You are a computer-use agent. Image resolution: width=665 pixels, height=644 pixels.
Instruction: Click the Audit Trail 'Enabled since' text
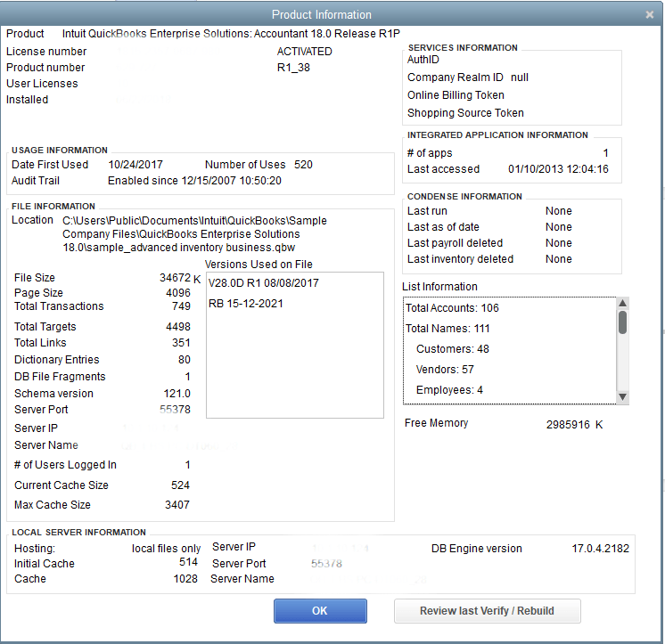(x=194, y=181)
